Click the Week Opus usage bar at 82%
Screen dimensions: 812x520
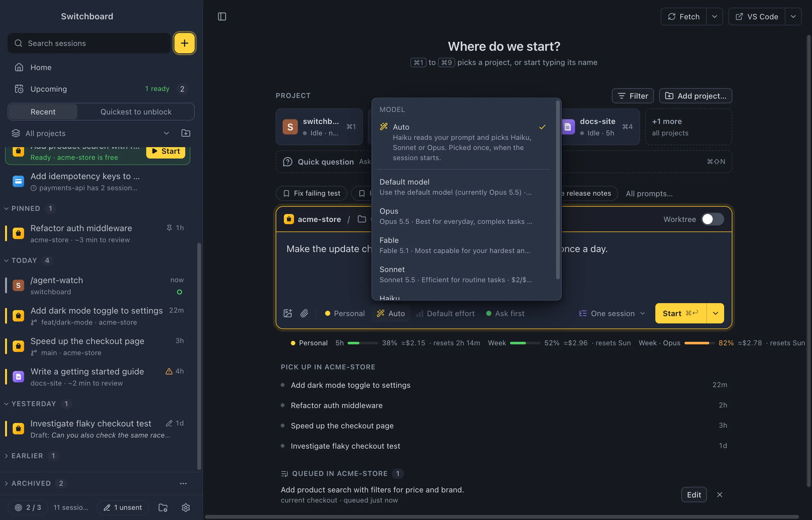click(x=699, y=343)
